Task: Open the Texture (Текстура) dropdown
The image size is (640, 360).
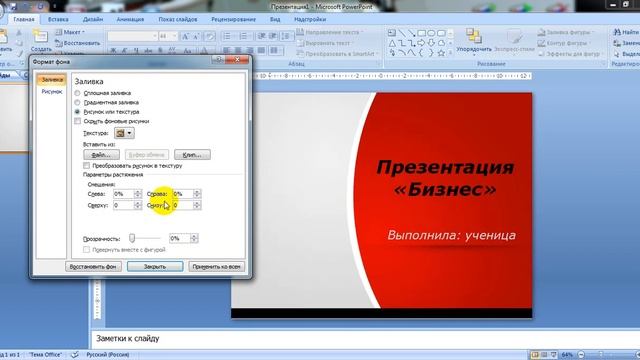Action: pyautogui.click(x=124, y=133)
